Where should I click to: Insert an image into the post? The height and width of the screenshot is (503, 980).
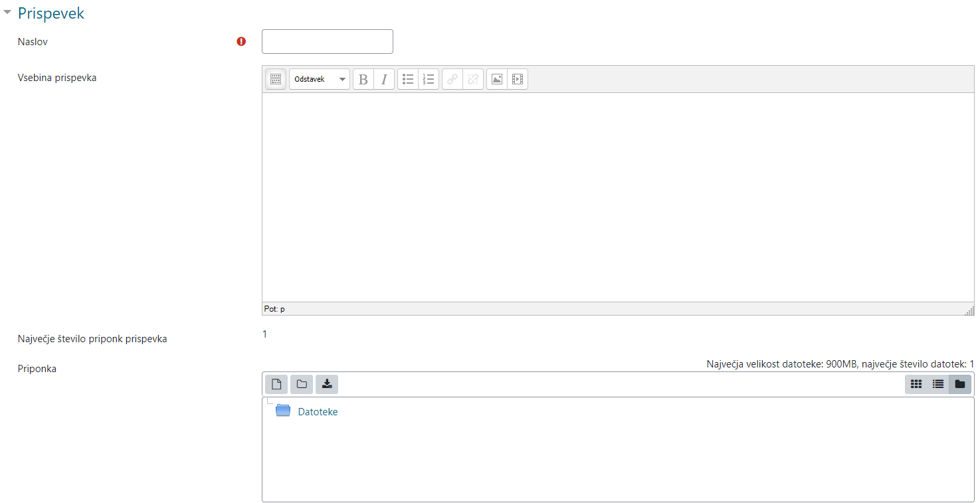click(x=497, y=79)
